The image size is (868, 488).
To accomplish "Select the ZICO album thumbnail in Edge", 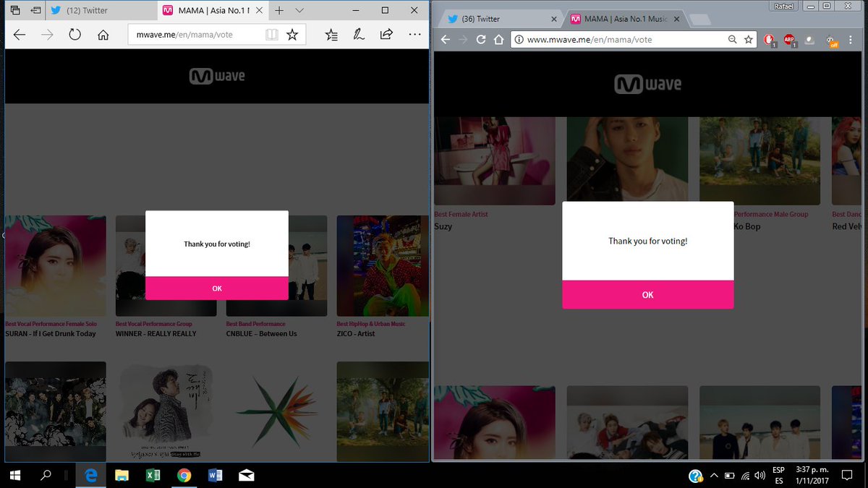I will point(383,265).
